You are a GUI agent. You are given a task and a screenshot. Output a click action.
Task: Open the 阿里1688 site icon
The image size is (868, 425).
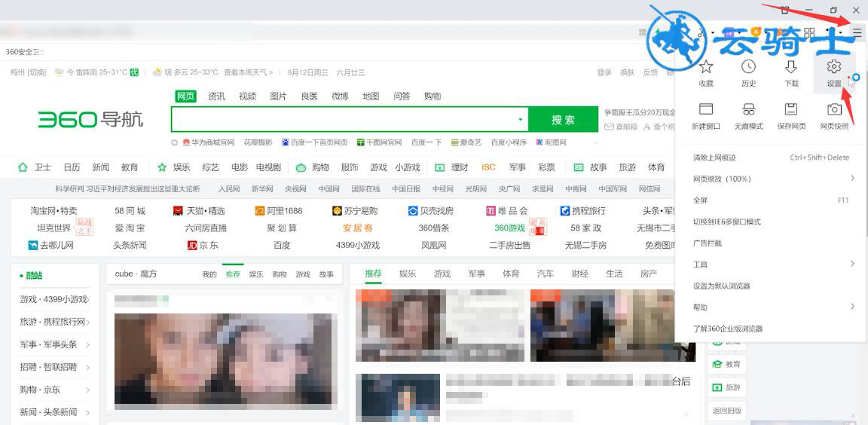pos(260,211)
